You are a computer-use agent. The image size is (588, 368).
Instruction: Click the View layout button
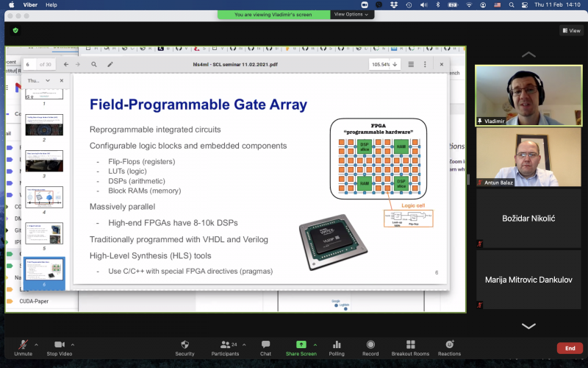coord(572,30)
